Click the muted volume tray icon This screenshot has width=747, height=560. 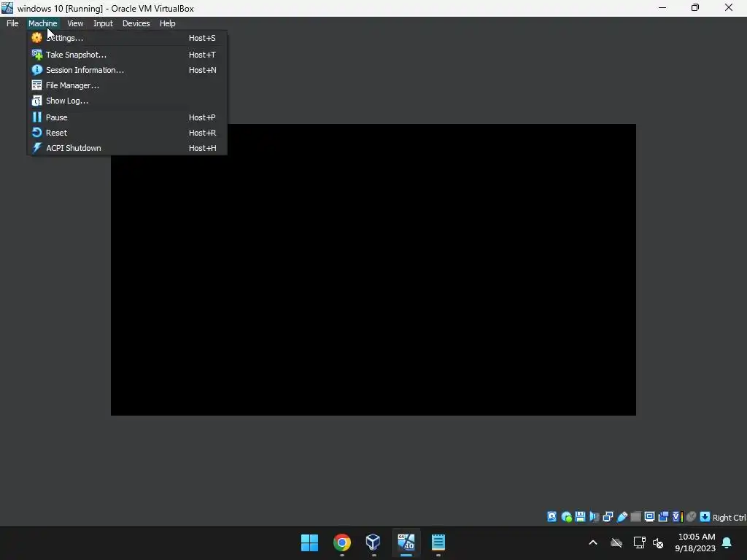[658, 542]
